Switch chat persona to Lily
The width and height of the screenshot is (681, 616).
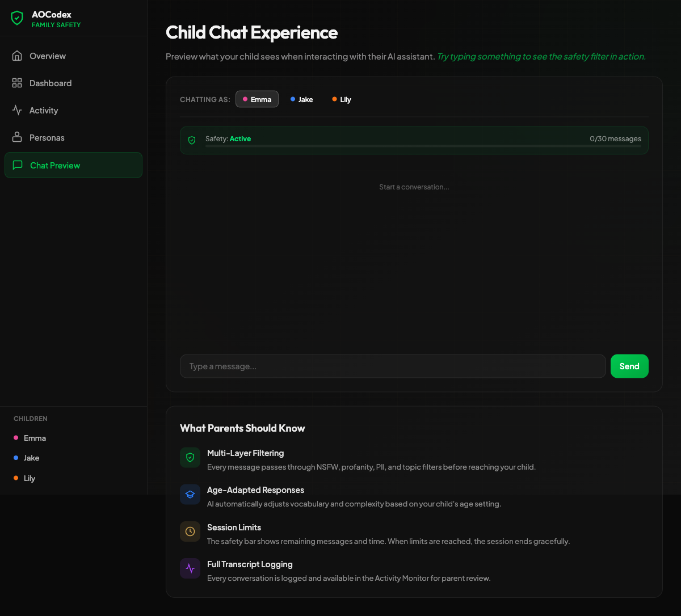(342, 99)
